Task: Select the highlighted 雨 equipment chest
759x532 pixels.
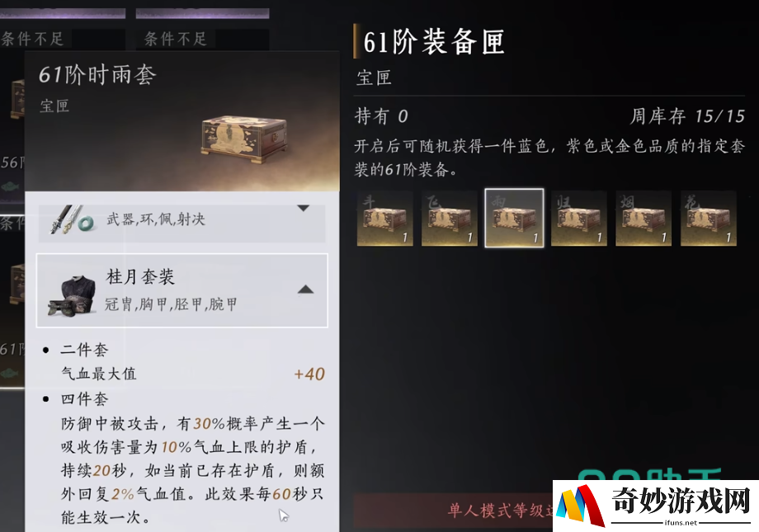Action: coord(514,219)
